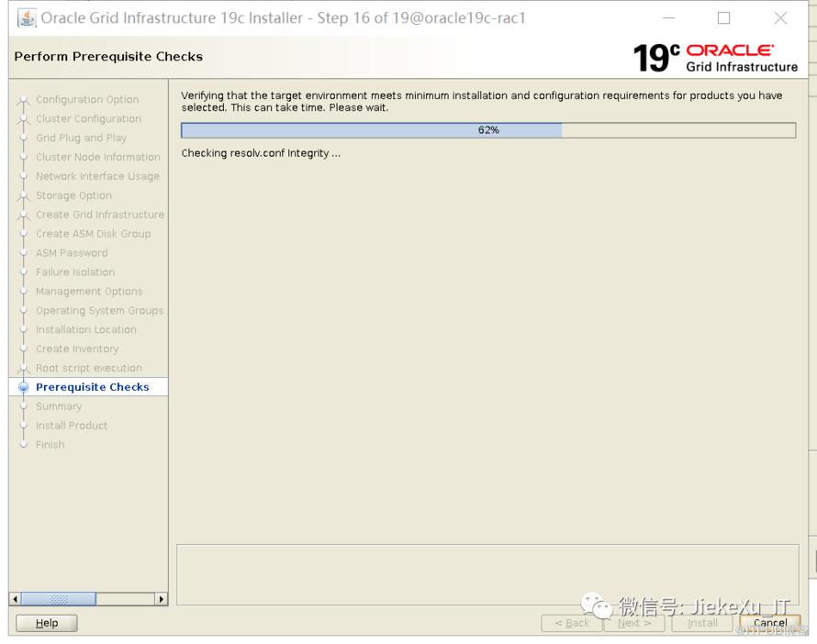Image resolution: width=817 pixels, height=644 pixels.
Task: Open Help for the installer
Action: (x=47, y=623)
